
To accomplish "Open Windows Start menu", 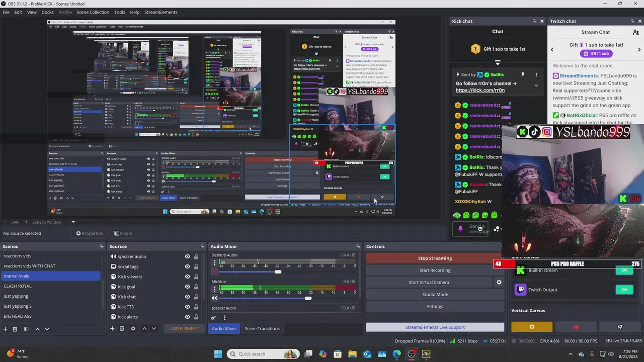I will pos(218,354).
